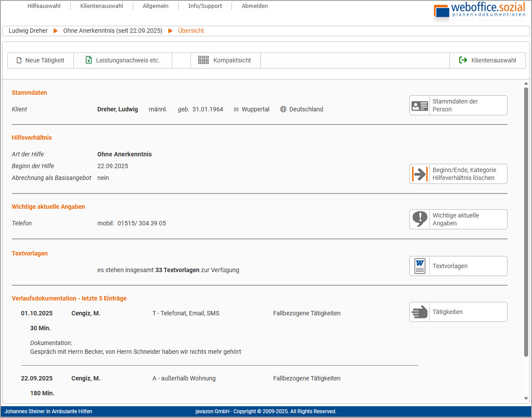Viewport: 532px width, 418px height.
Task: Open the Allgemein menu
Action: click(155, 6)
